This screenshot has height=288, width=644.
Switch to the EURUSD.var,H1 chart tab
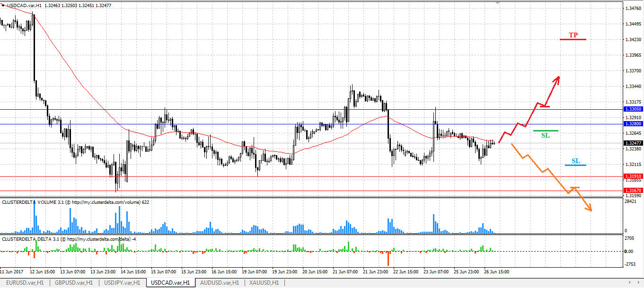point(25,282)
